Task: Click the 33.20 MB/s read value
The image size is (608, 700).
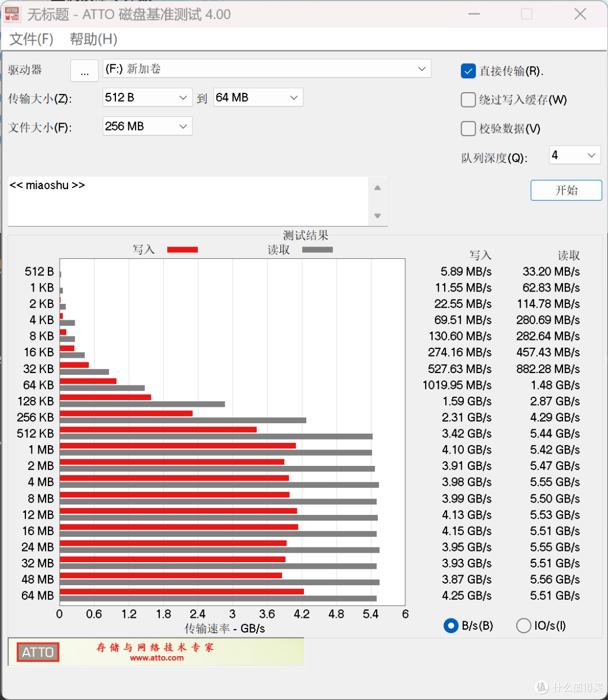Action: (551, 272)
